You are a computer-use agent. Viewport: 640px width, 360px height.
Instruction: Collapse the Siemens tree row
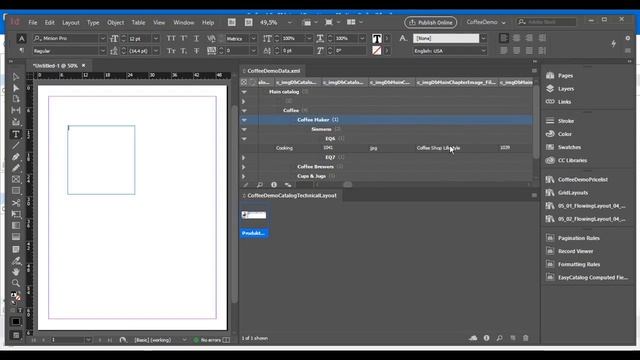pos(244,129)
